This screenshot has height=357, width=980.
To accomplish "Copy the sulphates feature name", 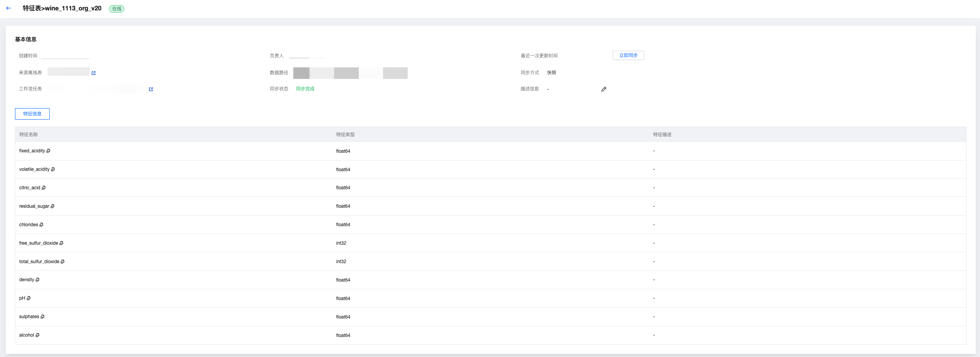I will click(43, 317).
